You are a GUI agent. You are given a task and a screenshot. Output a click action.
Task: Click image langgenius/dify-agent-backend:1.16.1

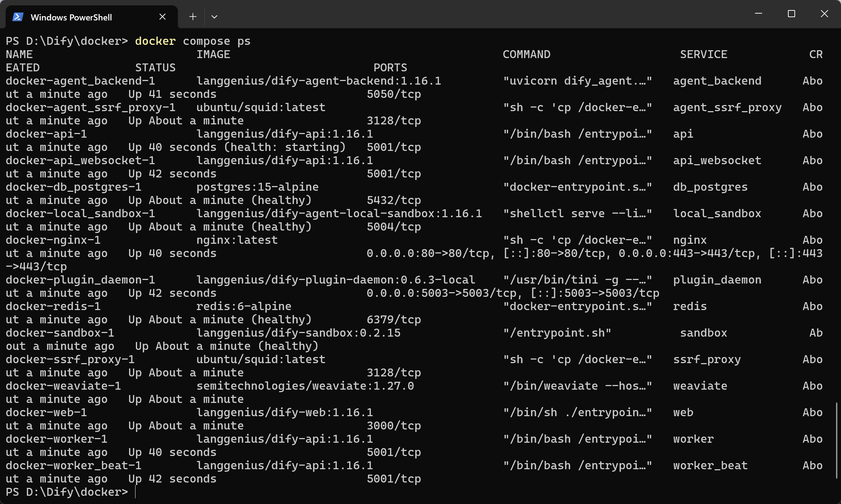pyautogui.click(x=319, y=81)
